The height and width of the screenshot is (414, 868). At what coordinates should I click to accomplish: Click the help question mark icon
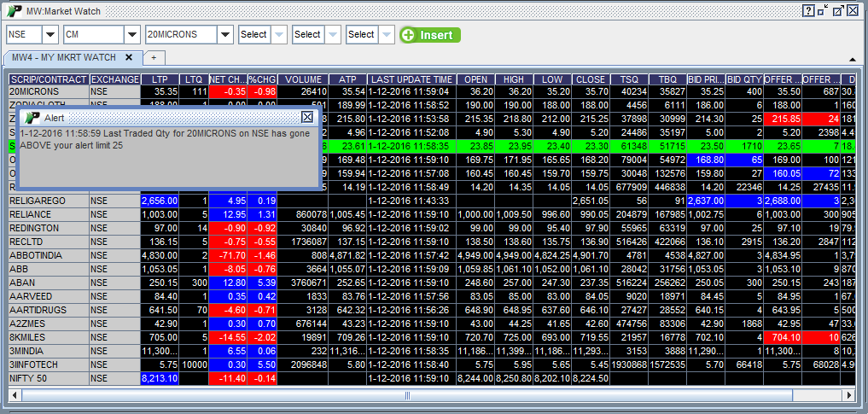[808, 11]
